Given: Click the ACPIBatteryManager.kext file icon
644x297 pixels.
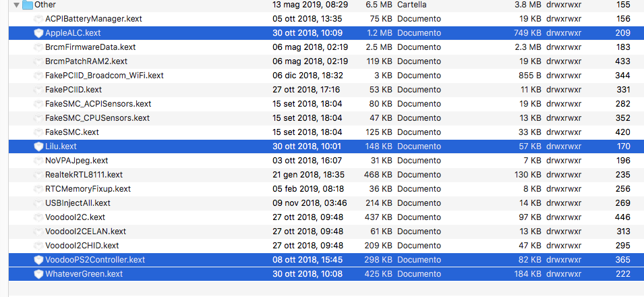Looking at the screenshot, I should 38,19.
